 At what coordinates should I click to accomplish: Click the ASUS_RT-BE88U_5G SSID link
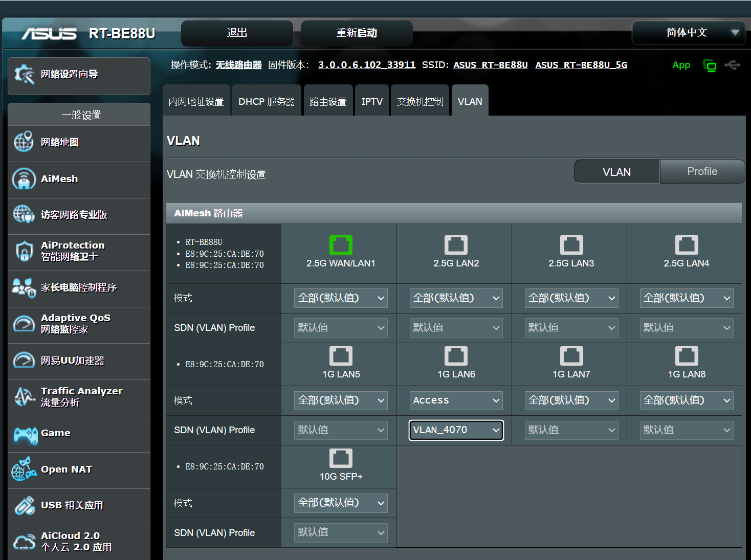581,65
